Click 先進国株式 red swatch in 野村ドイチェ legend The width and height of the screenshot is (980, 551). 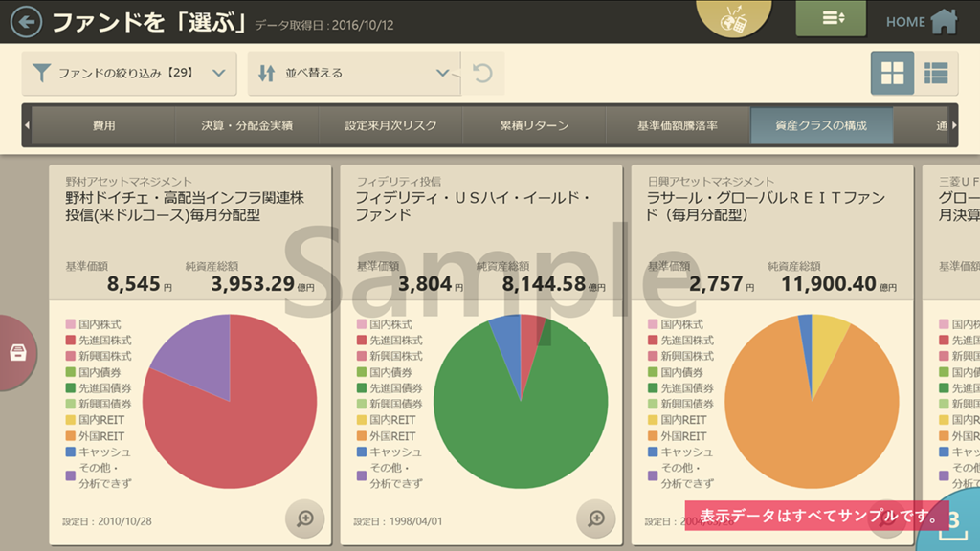tap(71, 340)
